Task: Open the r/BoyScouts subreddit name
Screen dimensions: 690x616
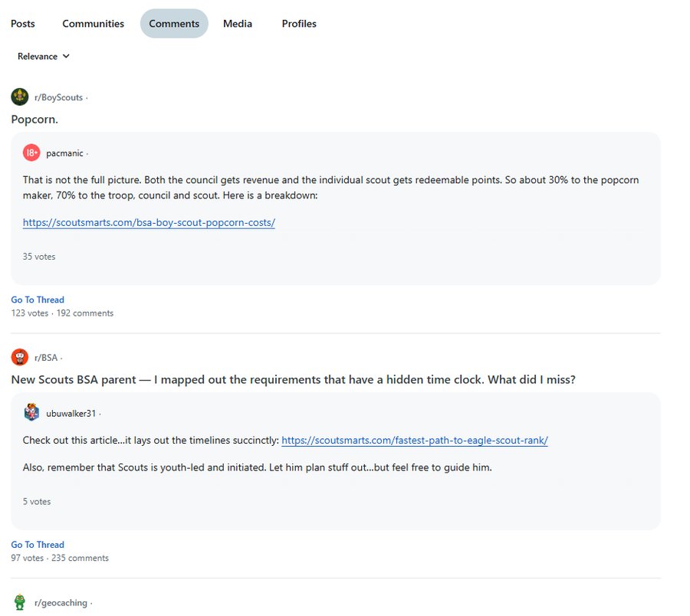Action: click(58, 97)
